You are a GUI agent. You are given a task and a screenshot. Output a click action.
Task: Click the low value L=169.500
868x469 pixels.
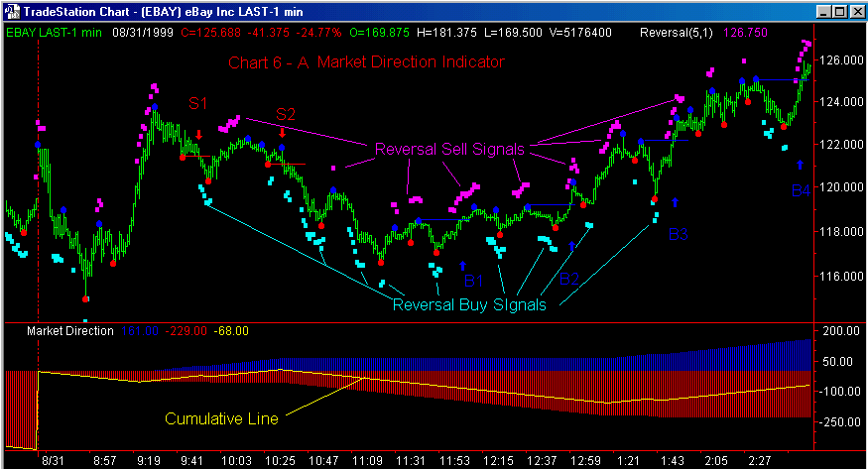(x=513, y=33)
